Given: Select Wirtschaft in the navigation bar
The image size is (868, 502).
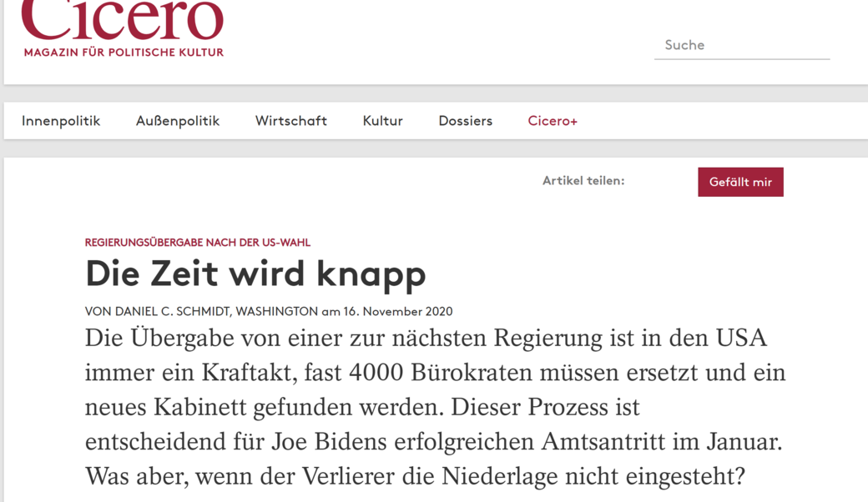Looking at the screenshot, I should (x=291, y=121).
